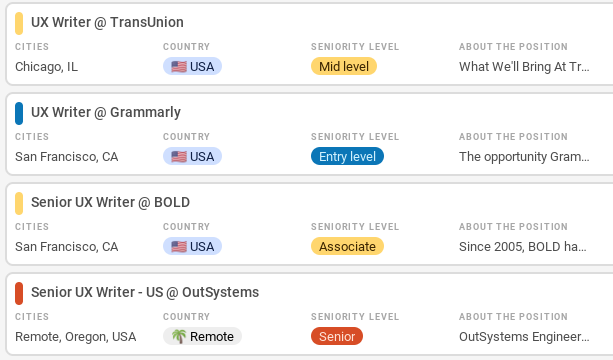Click the palm tree icon in the Remote tag
Image resolution: width=613 pixels, height=360 pixels.
click(179, 337)
